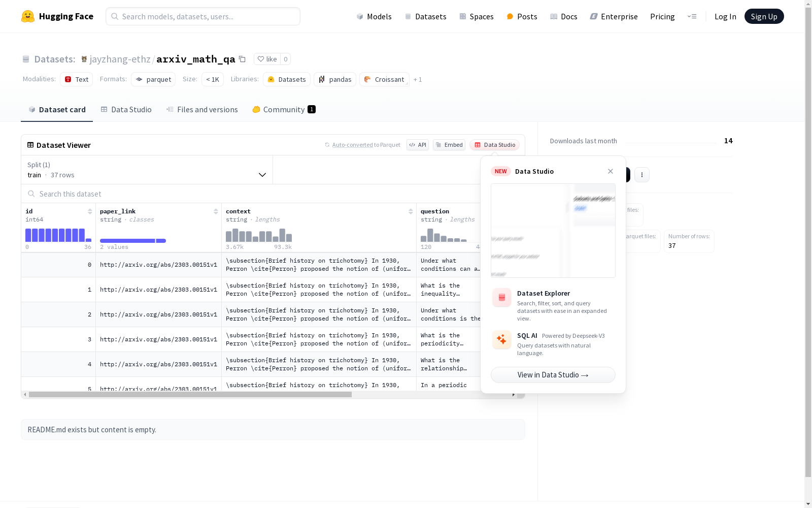Open the three-dot options menu in sidebar

point(642,175)
